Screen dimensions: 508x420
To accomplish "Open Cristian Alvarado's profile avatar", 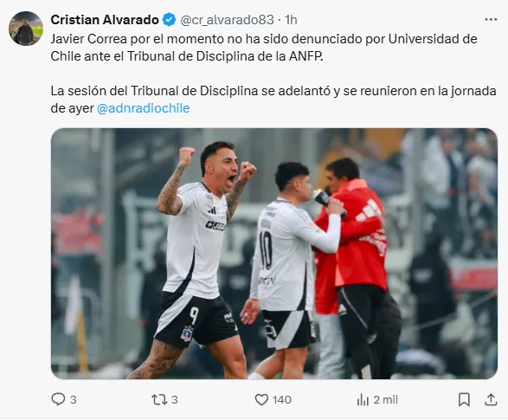I will coord(26,29).
